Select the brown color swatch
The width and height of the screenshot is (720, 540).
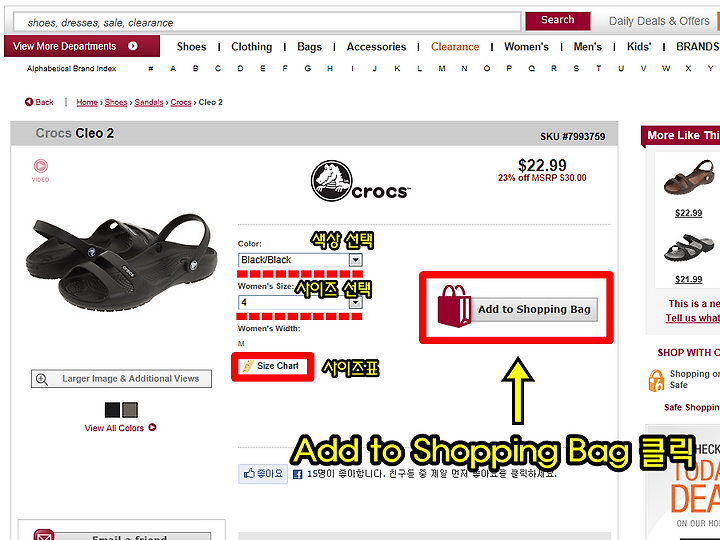(130, 410)
